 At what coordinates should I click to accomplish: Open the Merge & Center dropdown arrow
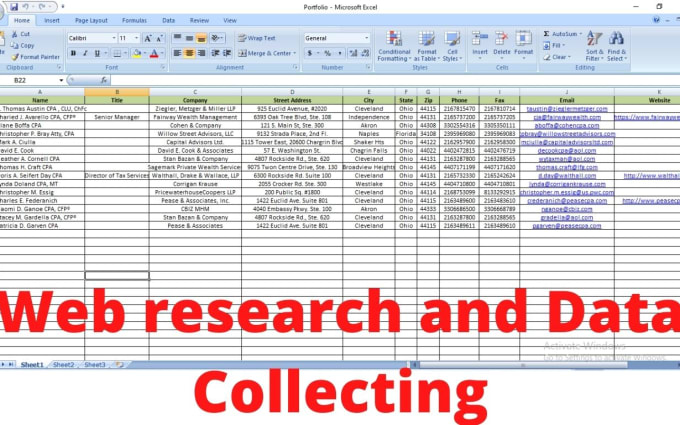pyautogui.click(x=294, y=53)
